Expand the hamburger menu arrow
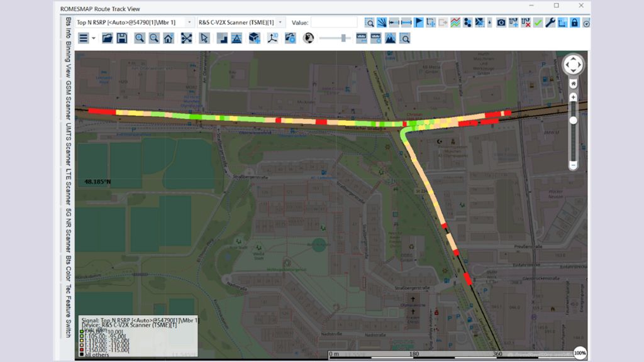The image size is (644, 362). click(93, 38)
